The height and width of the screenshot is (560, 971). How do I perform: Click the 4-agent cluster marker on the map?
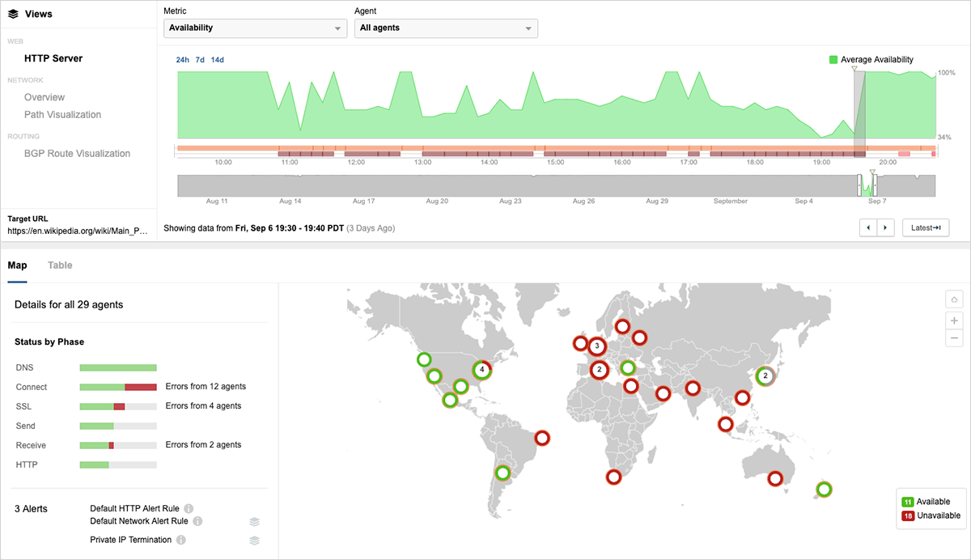[482, 370]
